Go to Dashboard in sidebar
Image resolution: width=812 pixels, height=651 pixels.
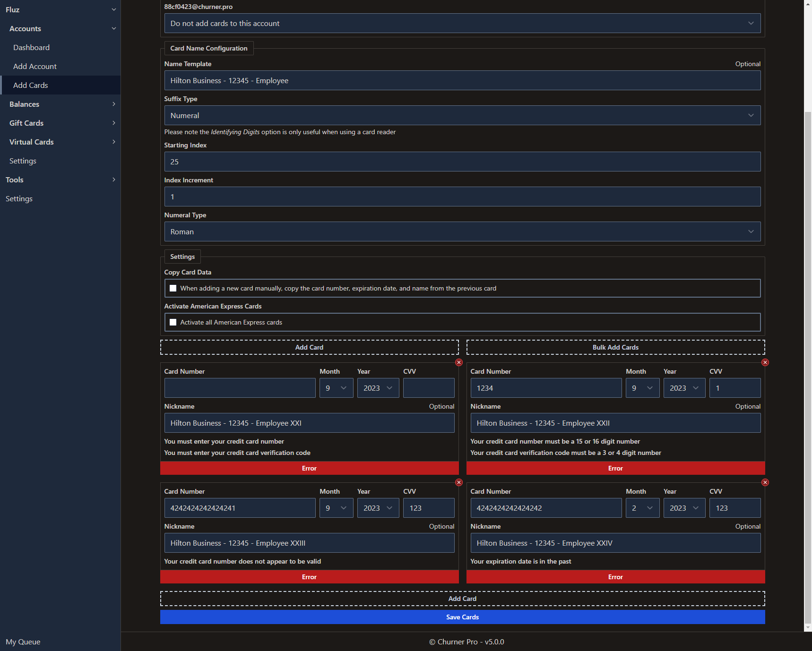tap(31, 47)
